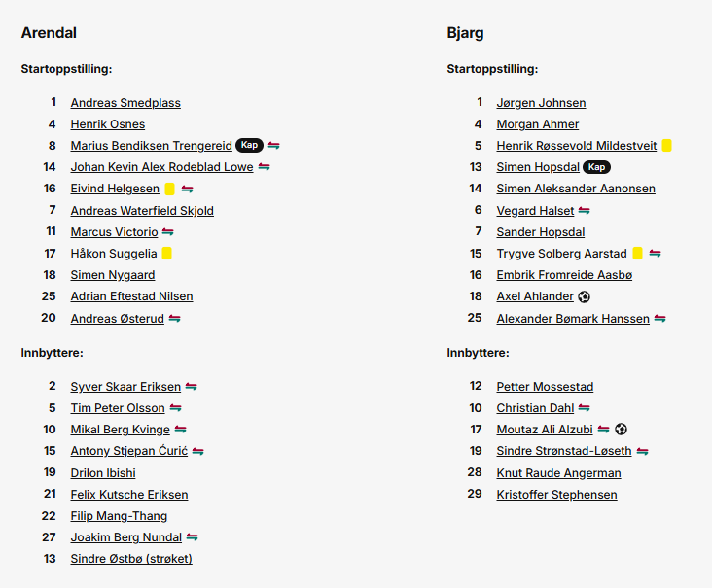Click the Kap badge next to Marius Bendiksen Trengereid
This screenshot has width=712, height=588.
click(249, 146)
